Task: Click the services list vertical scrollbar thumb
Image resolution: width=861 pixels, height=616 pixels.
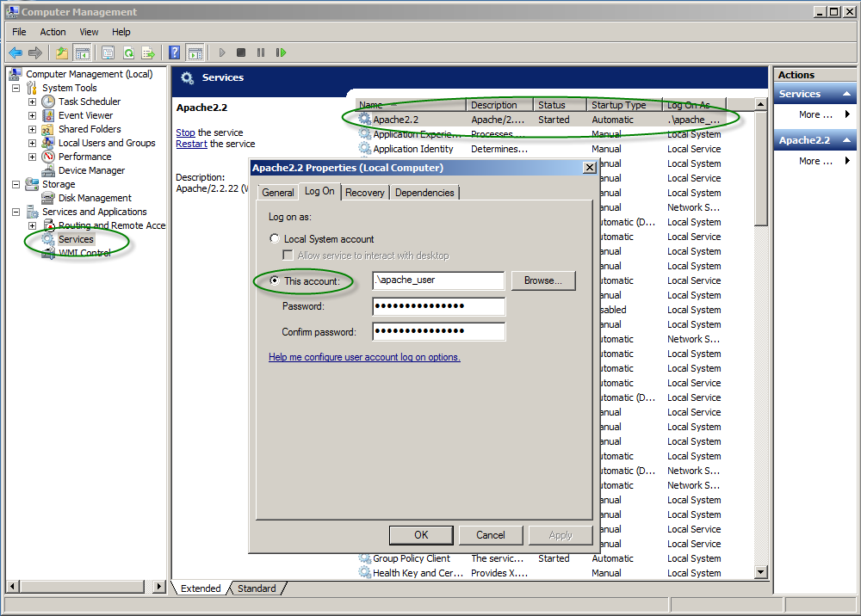Action: tap(760, 168)
